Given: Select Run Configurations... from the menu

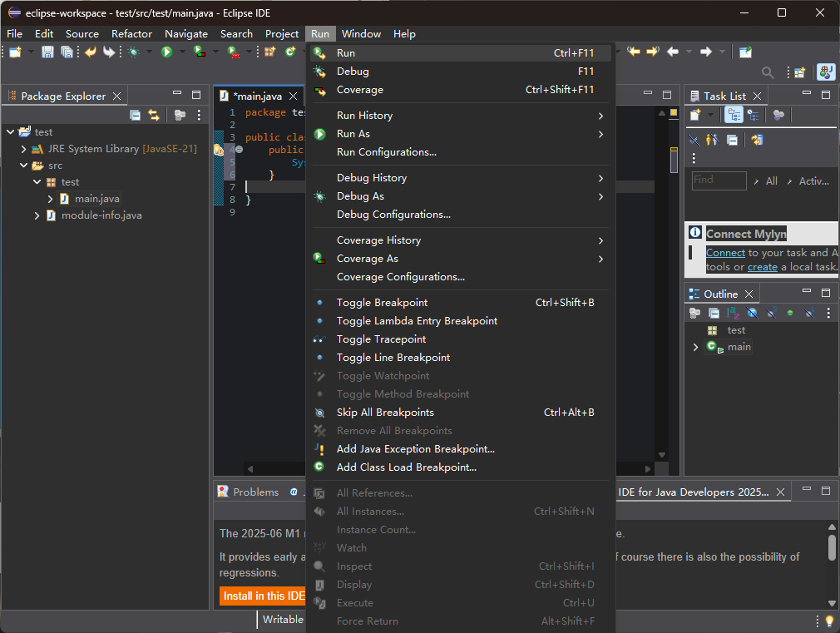Looking at the screenshot, I should coord(386,152).
